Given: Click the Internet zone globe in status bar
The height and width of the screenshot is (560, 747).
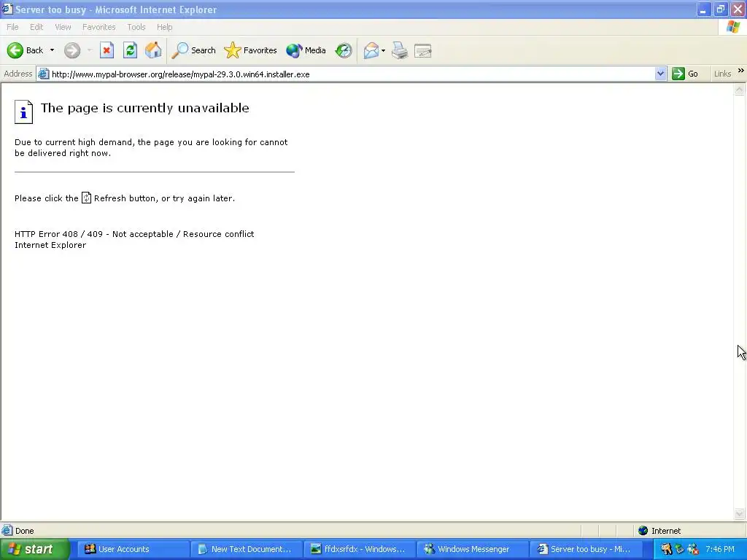Looking at the screenshot, I should (643, 531).
